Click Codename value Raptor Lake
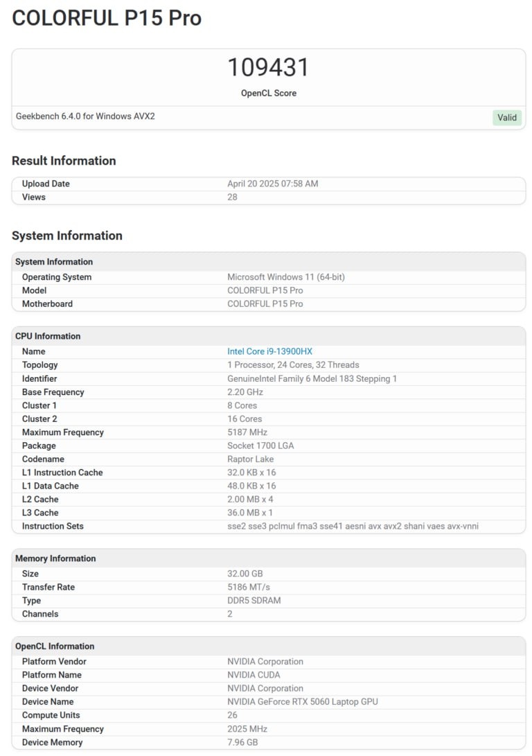The width and height of the screenshot is (532, 756). pyautogui.click(x=251, y=459)
